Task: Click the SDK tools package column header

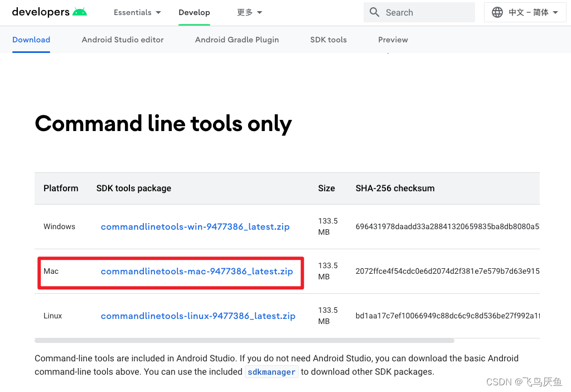Action: pos(134,188)
